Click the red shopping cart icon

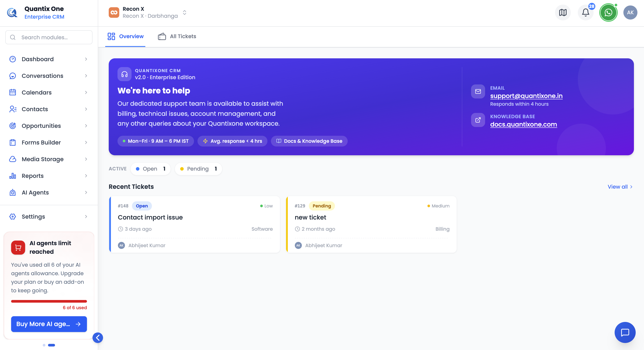click(18, 248)
